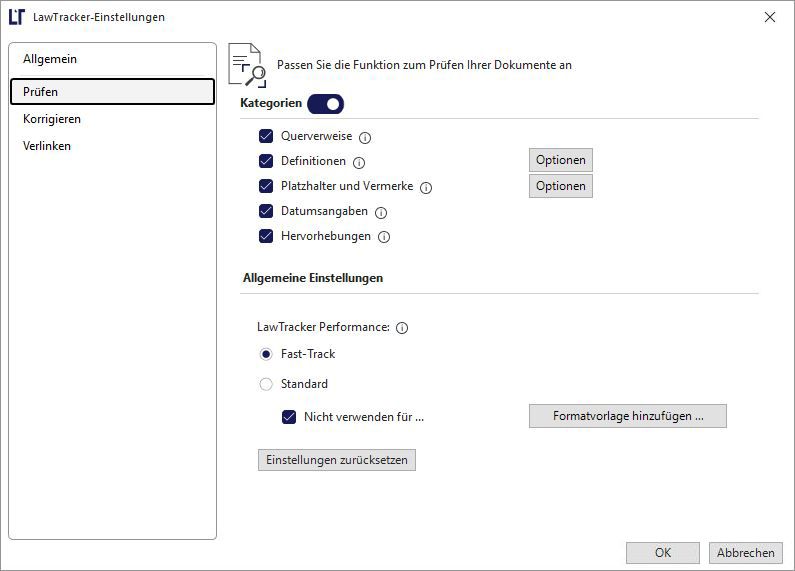Click the info icon next to Querverweise
This screenshot has height=571, width=795.
pyautogui.click(x=365, y=137)
